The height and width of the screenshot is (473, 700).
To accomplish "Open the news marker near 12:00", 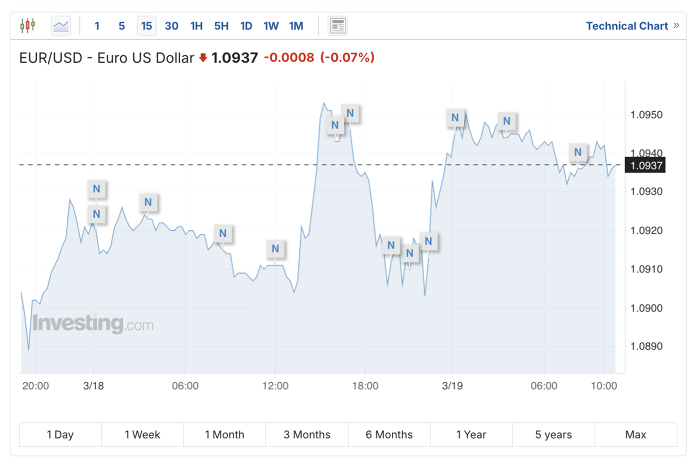I will click(275, 249).
